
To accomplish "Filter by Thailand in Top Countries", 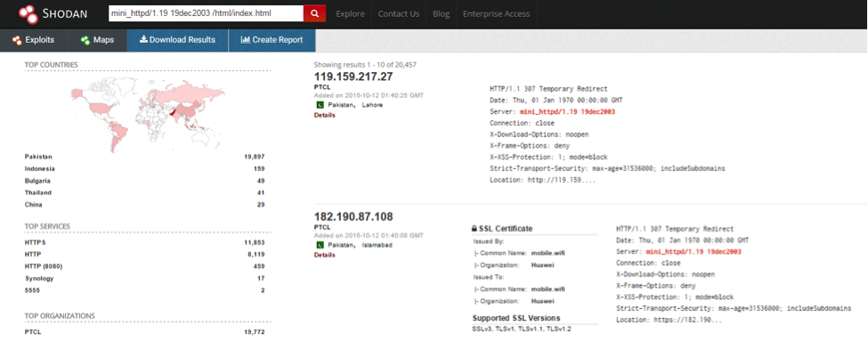I will click(38, 192).
